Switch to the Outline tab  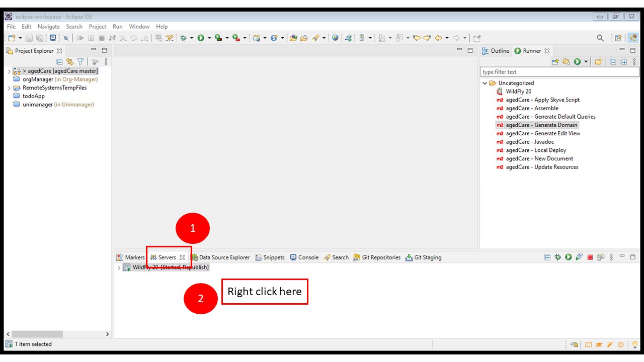(496, 51)
